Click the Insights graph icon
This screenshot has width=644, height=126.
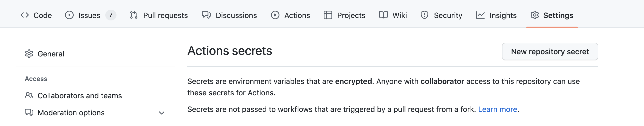pyautogui.click(x=480, y=15)
